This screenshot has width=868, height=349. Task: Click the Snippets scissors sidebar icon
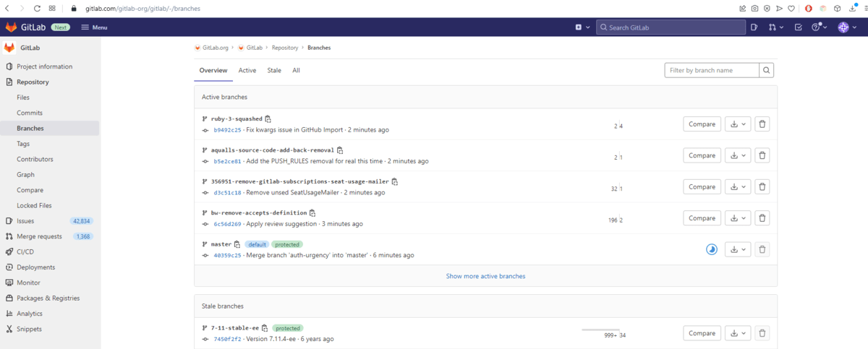click(x=9, y=329)
